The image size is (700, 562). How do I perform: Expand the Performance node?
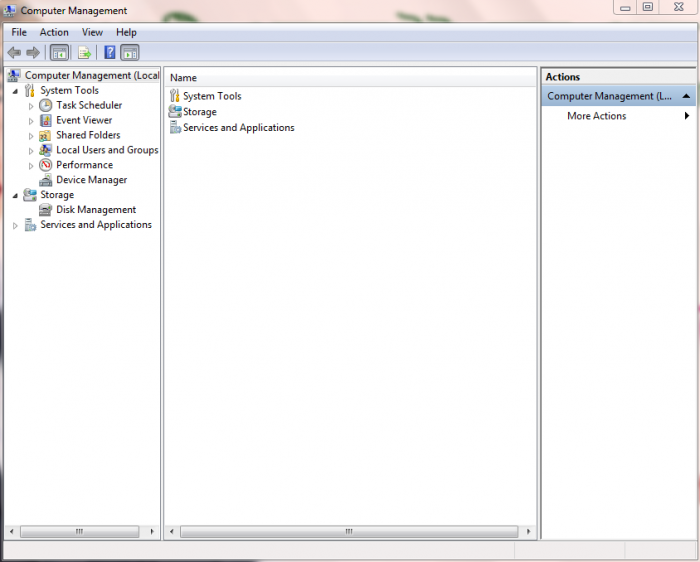coord(31,166)
